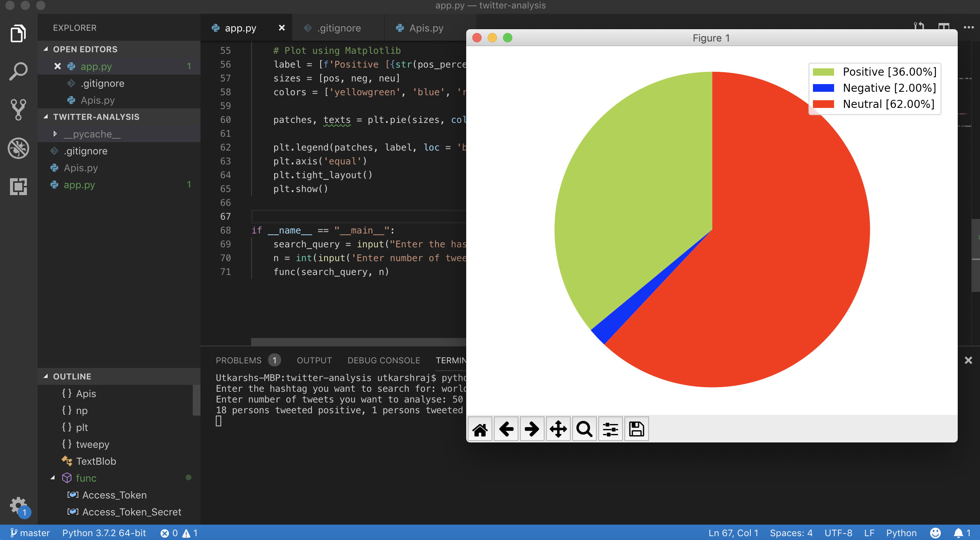The width and height of the screenshot is (980, 540).
Task: Open the Output panel tab
Action: (x=314, y=360)
